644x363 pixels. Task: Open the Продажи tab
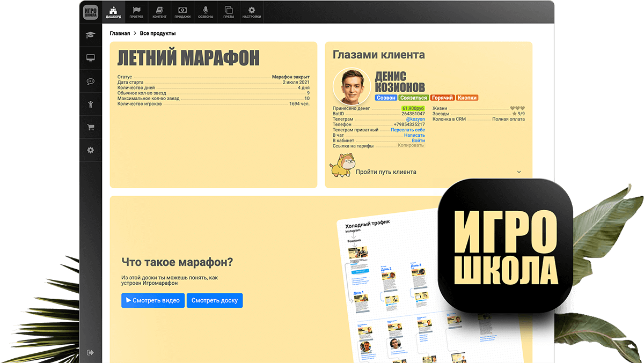(182, 12)
